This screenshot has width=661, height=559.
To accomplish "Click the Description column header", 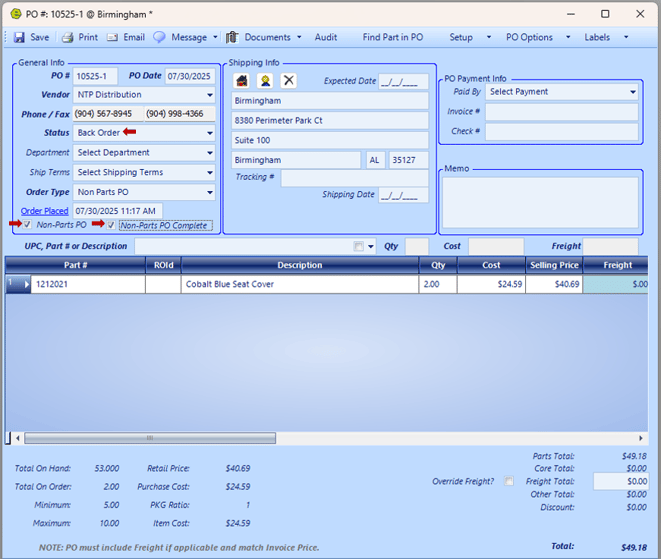I will tap(300, 265).
